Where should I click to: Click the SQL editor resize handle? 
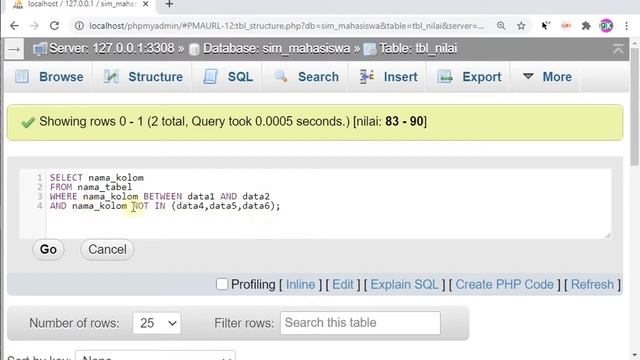pos(608,235)
